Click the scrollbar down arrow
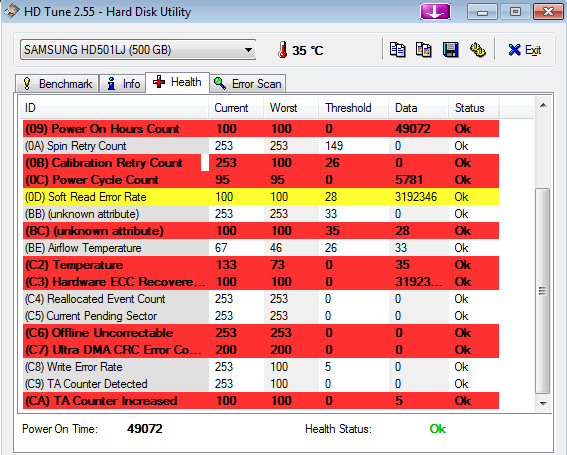Image resolution: width=567 pixels, height=455 pixels. 543,403
